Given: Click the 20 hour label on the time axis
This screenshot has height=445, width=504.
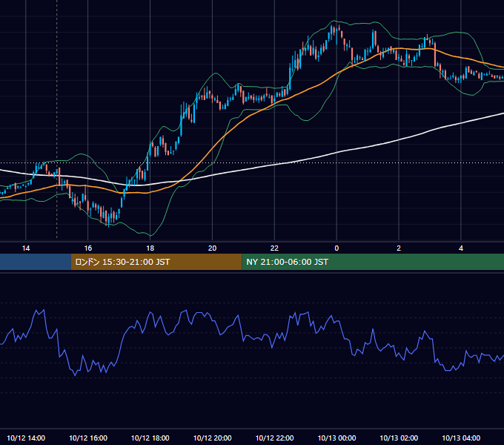Looking at the screenshot, I should tap(212, 248).
